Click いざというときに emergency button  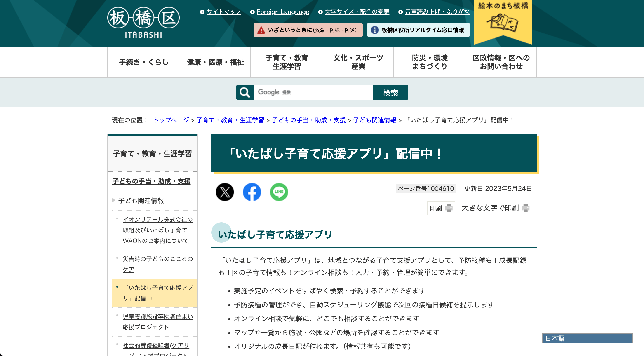308,30
